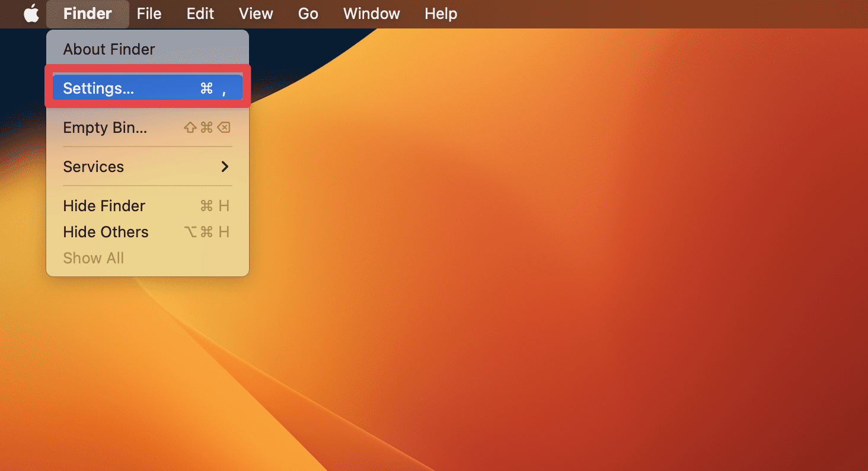Choose About Finder
Viewport: 868px width, 471px height.
click(x=148, y=49)
